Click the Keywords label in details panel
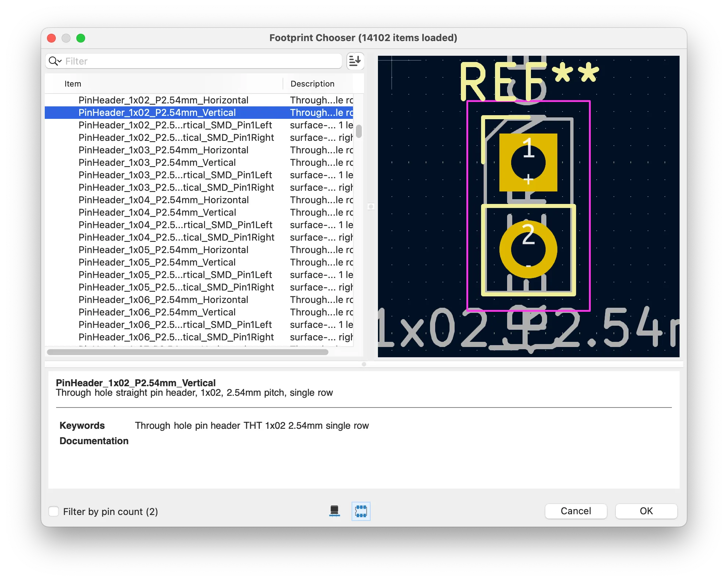Image resolution: width=728 pixels, height=581 pixels. click(x=82, y=425)
